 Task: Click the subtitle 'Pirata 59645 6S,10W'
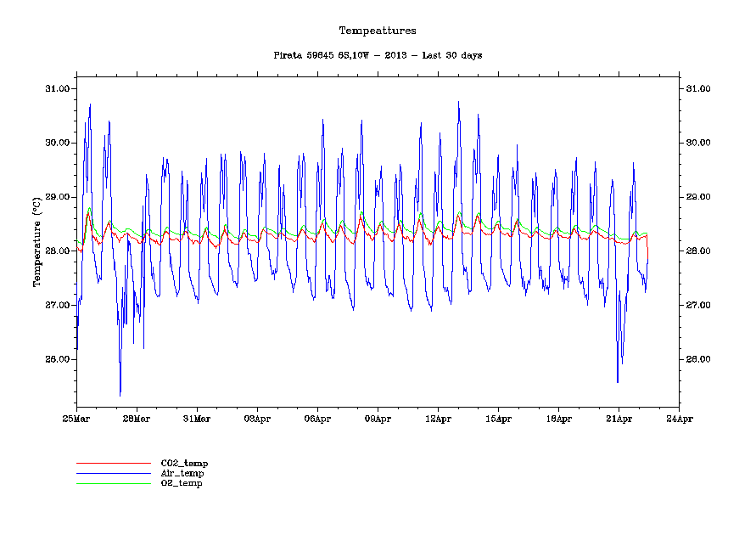(x=327, y=55)
